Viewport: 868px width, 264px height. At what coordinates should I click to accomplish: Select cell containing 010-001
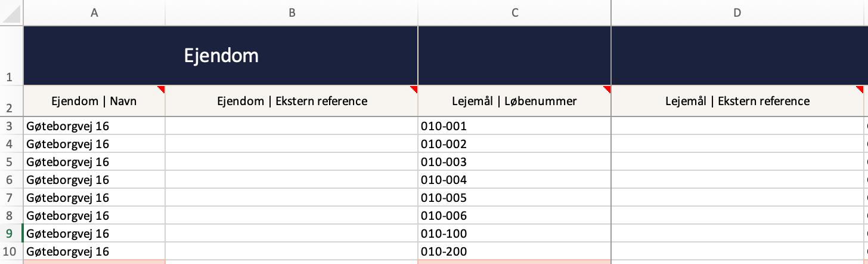coord(514,126)
